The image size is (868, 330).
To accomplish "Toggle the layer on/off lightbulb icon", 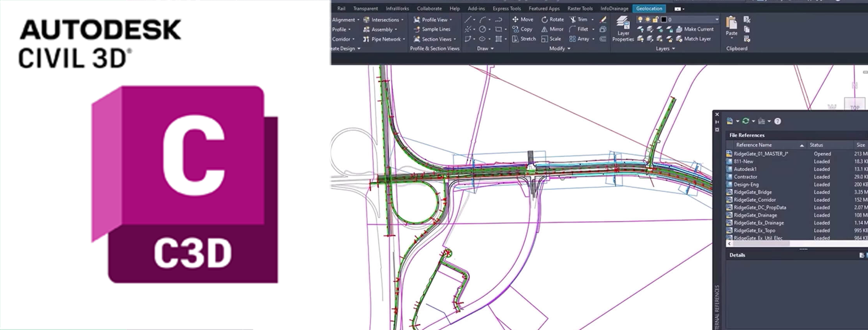I will pos(640,19).
